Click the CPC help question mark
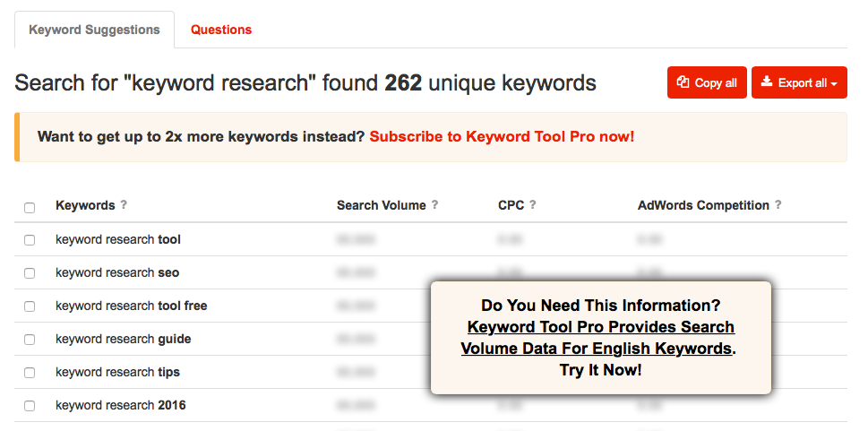The height and width of the screenshot is (431, 868). click(533, 205)
